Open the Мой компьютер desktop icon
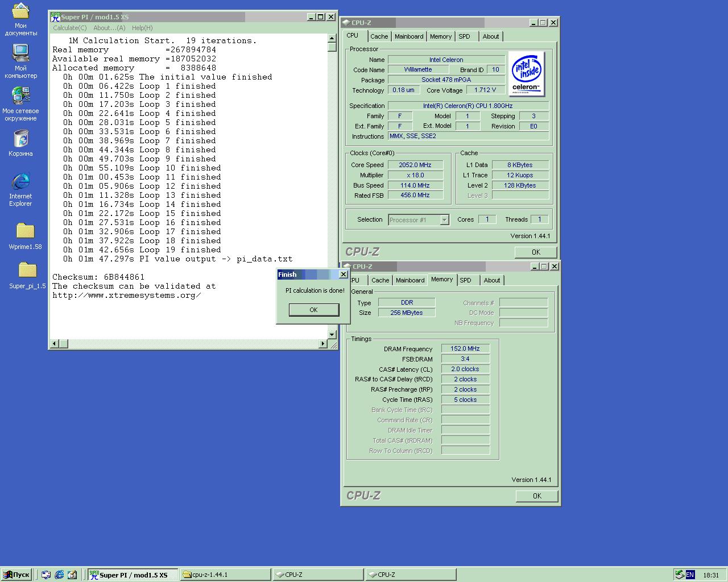 20,61
